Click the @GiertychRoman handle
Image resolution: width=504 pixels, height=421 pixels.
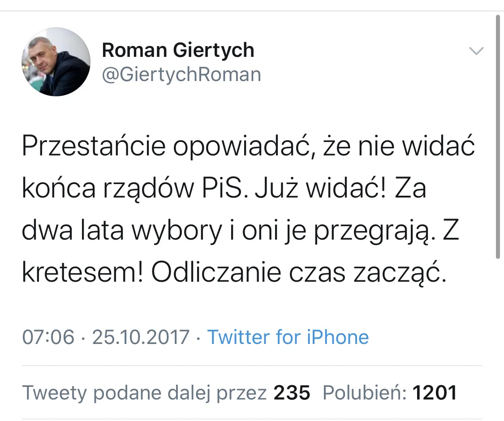pyautogui.click(x=181, y=74)
